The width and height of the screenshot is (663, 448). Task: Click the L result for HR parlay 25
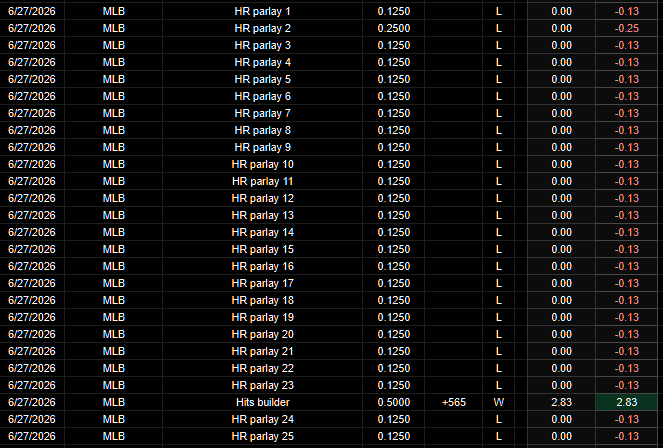(499, 436)
